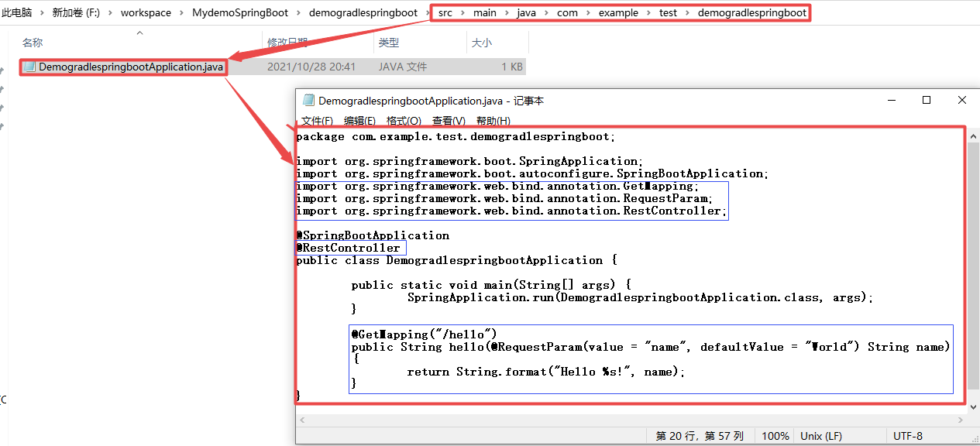Click the 1 KB size cell
This screenshot has height=446, width=980.
pyautogui.click(x=512, y=67)
